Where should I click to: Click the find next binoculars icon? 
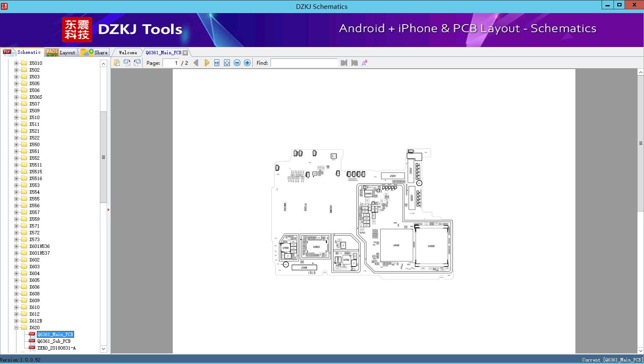pos(354,63)
